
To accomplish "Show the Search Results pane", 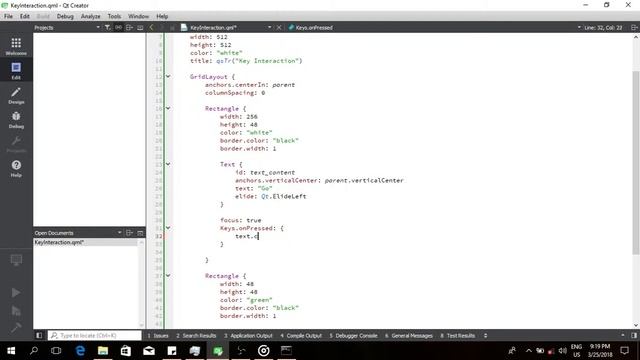I will coord(196,336).
